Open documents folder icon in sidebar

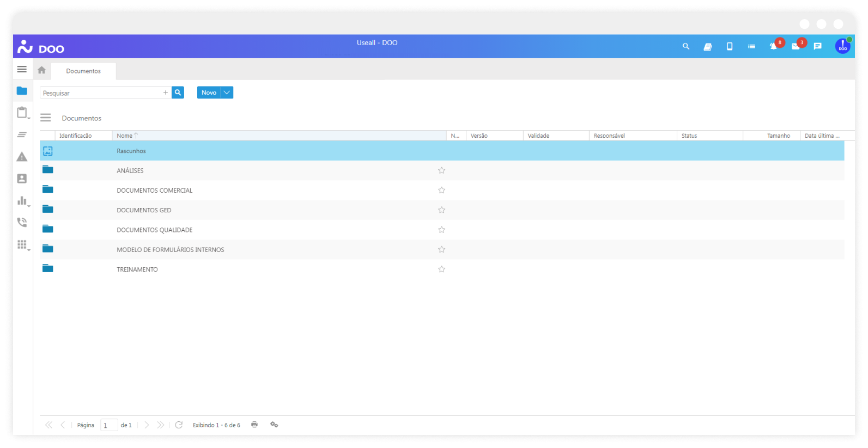click(22, 91)
